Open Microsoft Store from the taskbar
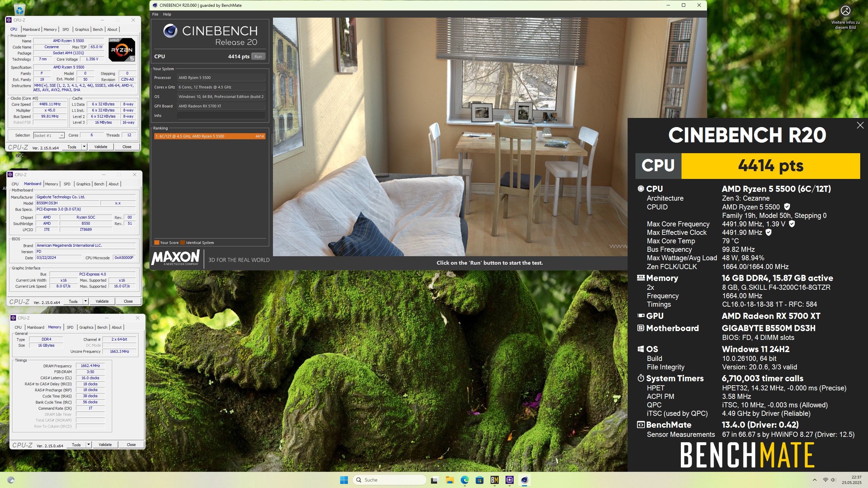Viewport: 868px width, 488px height. pos(479,480)
